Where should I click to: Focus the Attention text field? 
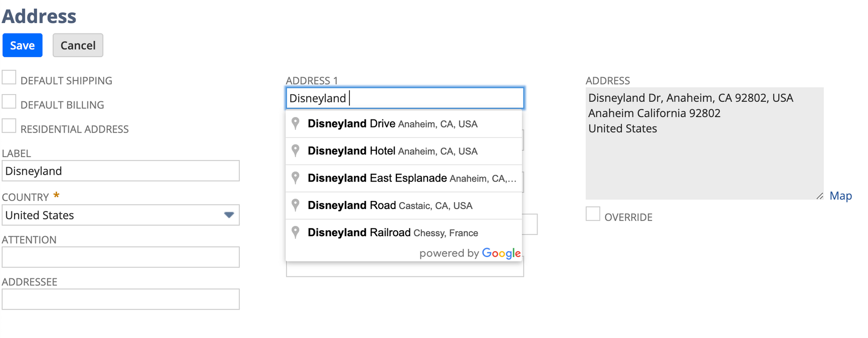point(121,257)
